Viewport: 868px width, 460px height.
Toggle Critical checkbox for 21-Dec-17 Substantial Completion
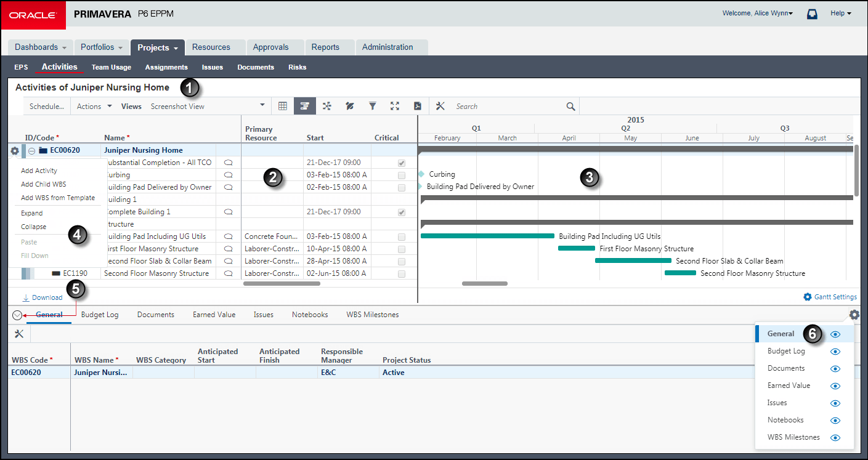point(402,163)
